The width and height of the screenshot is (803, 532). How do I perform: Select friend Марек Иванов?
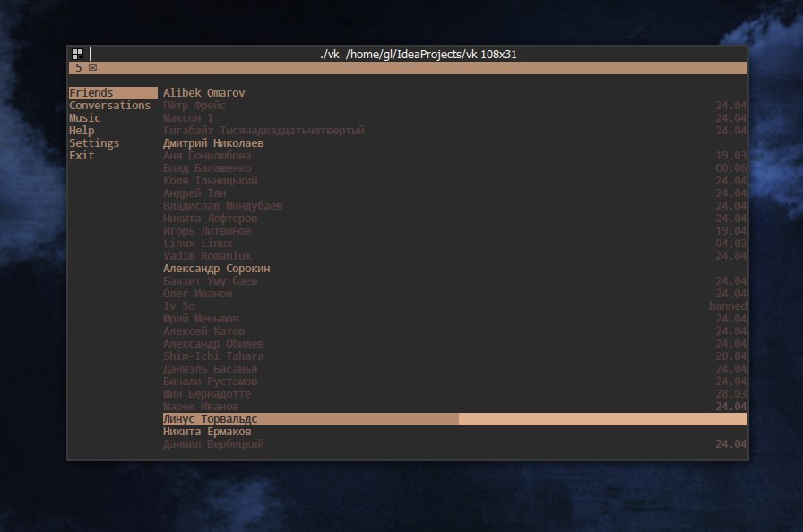[x=201, y=406]
